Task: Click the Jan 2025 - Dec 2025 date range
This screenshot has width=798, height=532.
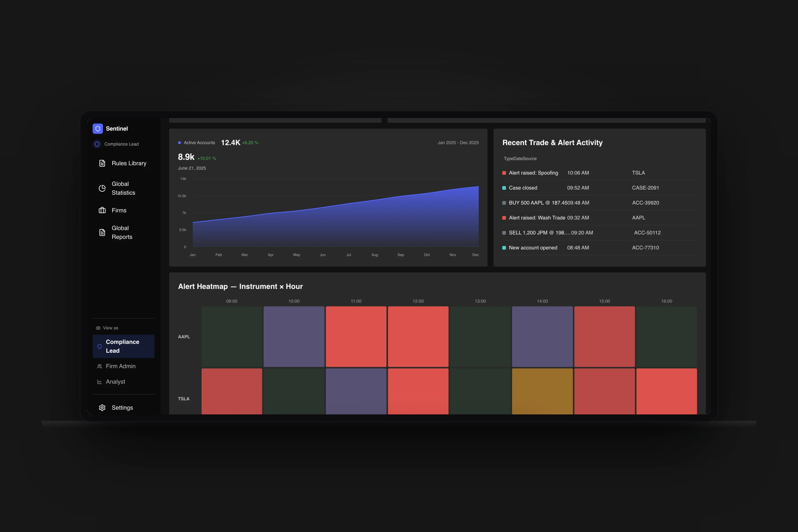Action: 458,143
